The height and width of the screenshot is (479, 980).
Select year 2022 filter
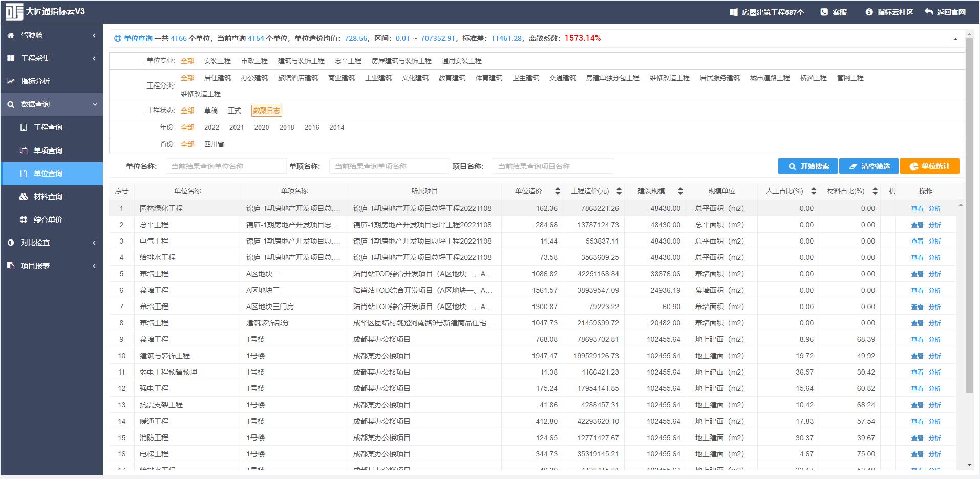coord(211,127)
